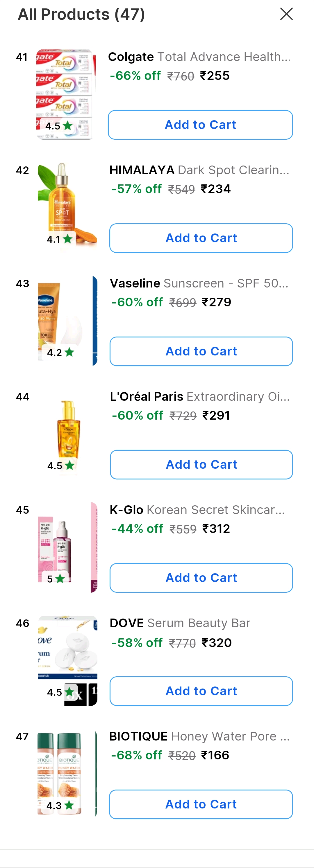Add DOVE Serum Beauty Bar to cart
Viewport: 314px width, 868px height.
coord(201,691)
